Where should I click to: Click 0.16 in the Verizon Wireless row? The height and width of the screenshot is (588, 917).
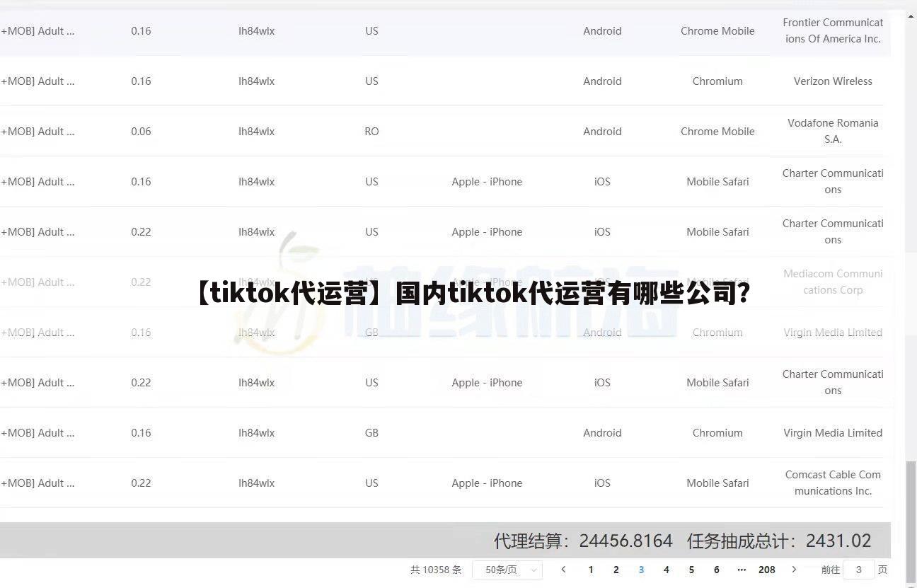[x=141, y=81]
